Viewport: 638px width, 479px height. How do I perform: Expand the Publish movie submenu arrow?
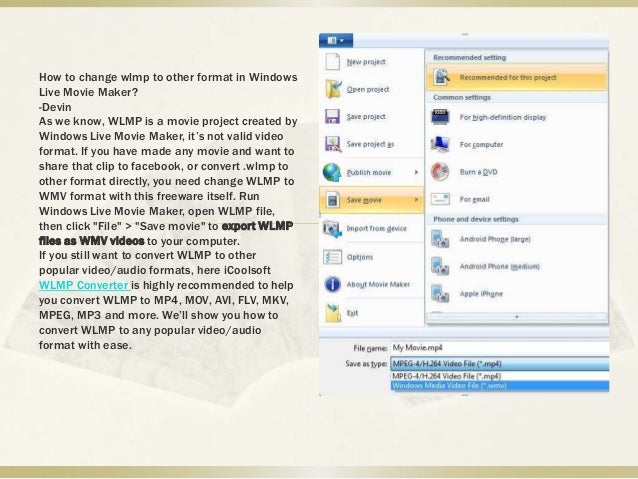coord(416,172)
